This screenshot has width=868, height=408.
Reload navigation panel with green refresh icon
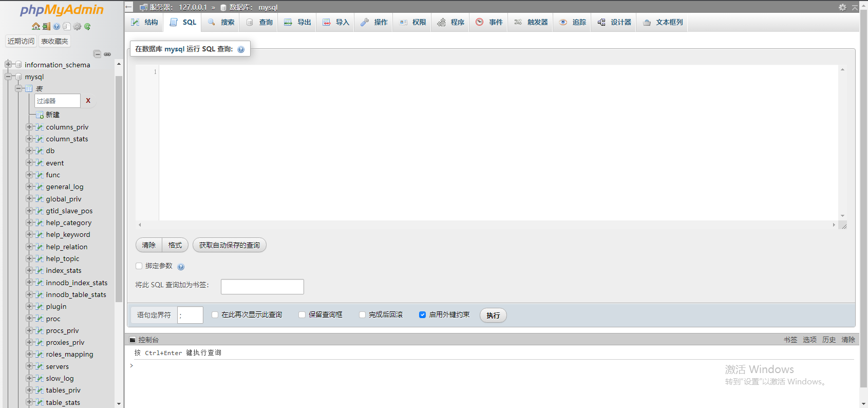pyautogui.click(x=87, y=26)
